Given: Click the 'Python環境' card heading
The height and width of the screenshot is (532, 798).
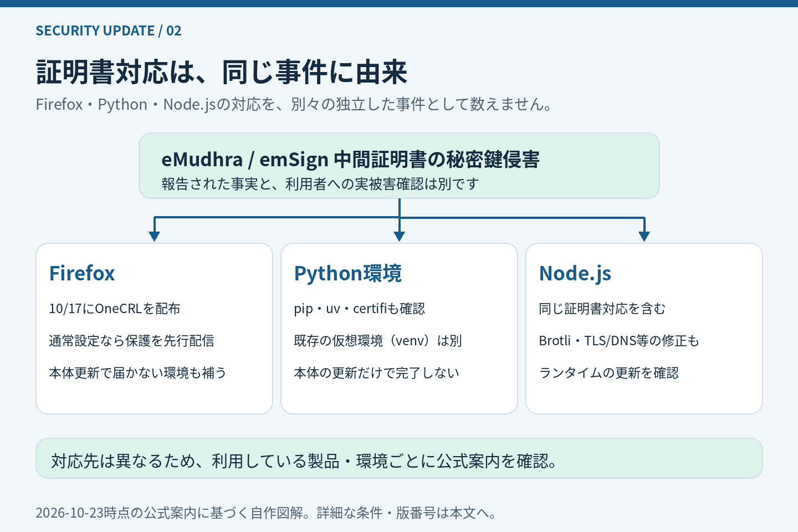Looking at the screenshot, I should pos(348,273).
